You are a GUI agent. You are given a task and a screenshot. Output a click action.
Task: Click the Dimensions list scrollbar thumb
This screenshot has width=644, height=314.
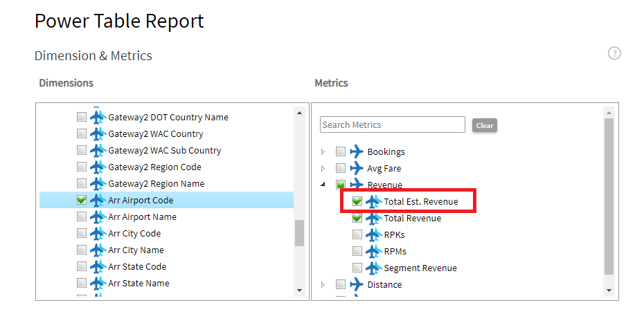point(299,232)
